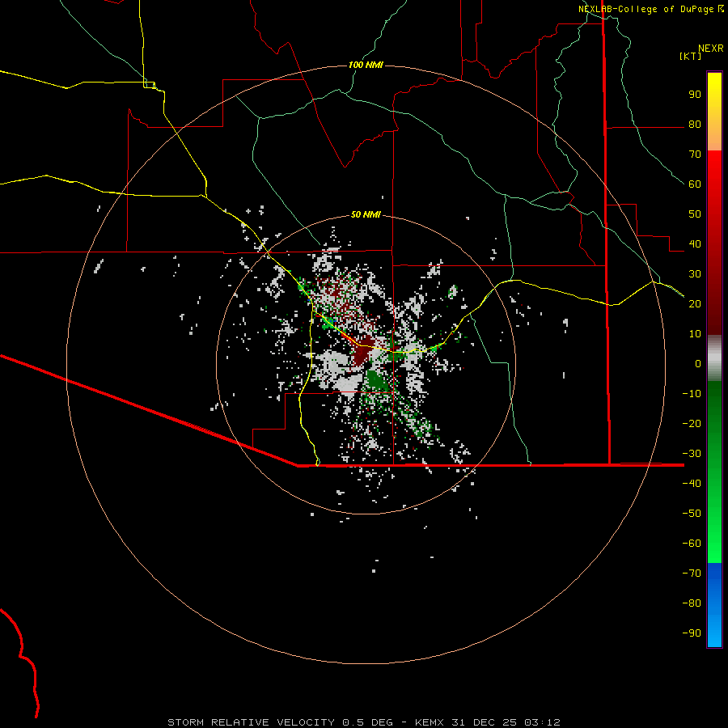Image resolution: width=728 pixels, height=728 pixels.
Task: Click the [KT] units label
Action: (x=691, y=56)
